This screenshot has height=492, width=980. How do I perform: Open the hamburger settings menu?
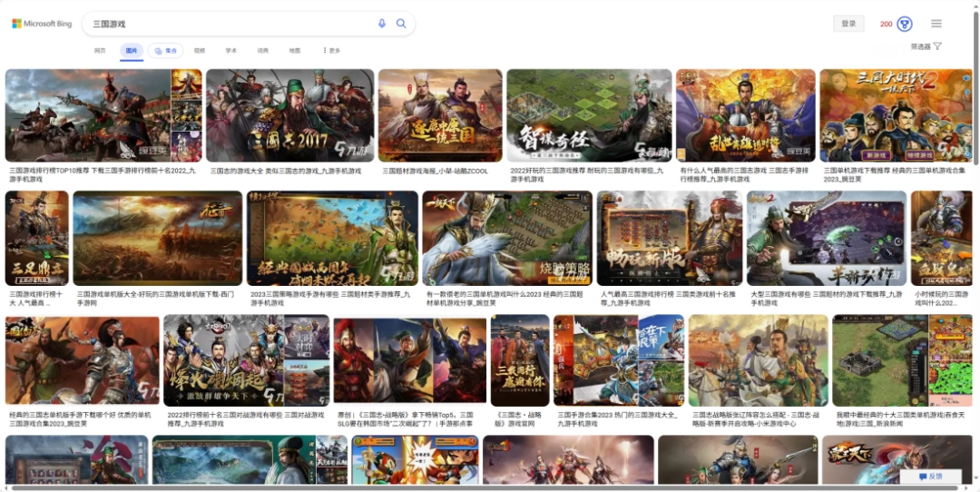[936, 24]
